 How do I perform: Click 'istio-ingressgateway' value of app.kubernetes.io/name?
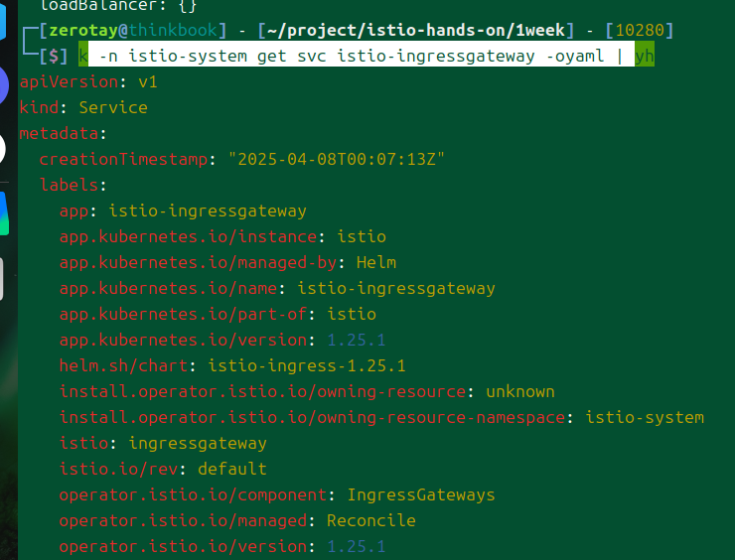coord(396,288)
